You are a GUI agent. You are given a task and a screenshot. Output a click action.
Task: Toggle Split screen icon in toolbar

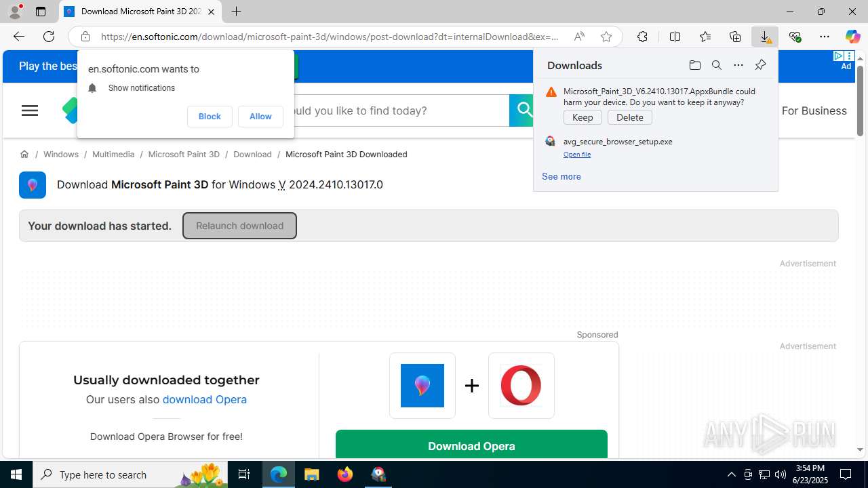(675, 37)
